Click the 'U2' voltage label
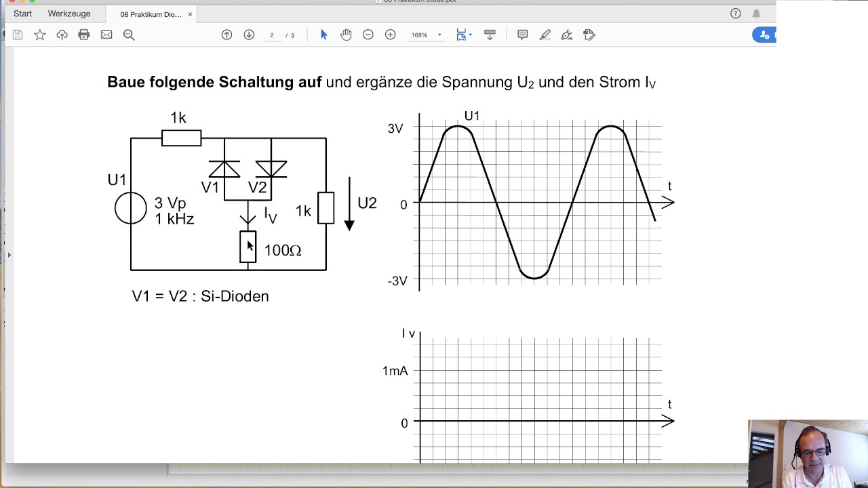Image resolution: width=868 pixels, height=488 pixels. click(x=367, y=203)
